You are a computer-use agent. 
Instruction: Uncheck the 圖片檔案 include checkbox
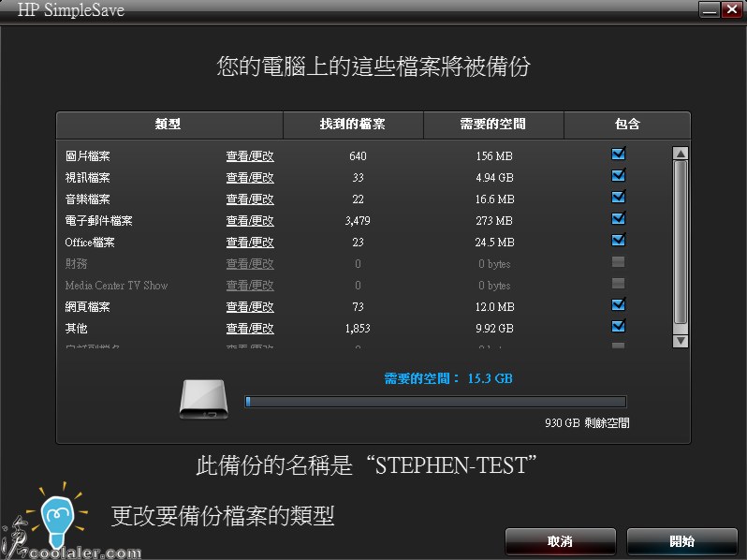(x=619, y=154)
